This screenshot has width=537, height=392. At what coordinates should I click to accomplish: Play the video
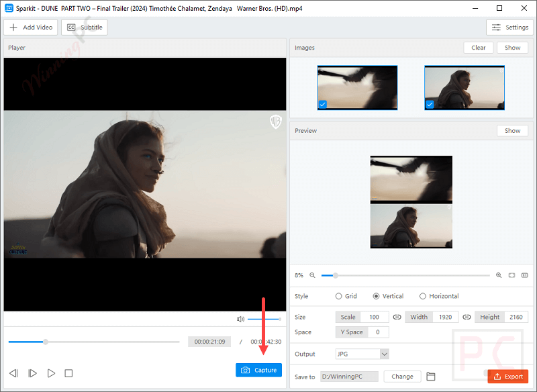coord(52,373)
